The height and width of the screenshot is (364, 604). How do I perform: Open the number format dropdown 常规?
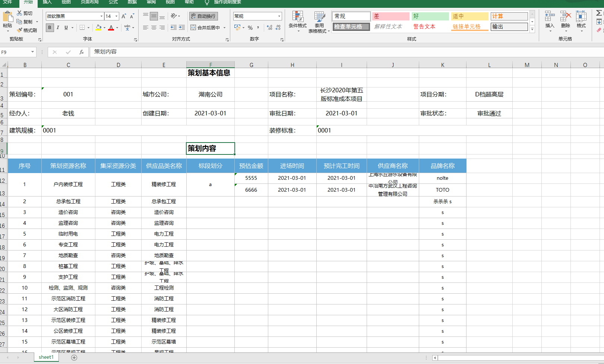(x=279, y=16)
